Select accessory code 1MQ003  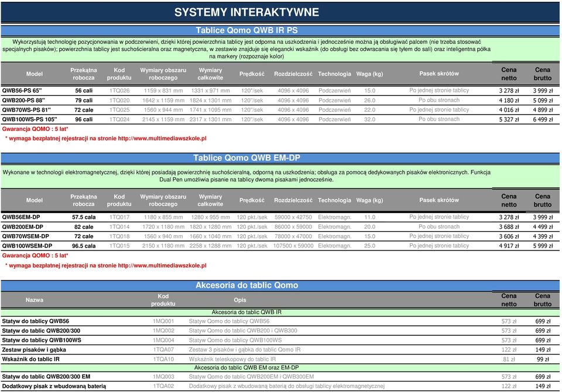click(163, 377)
